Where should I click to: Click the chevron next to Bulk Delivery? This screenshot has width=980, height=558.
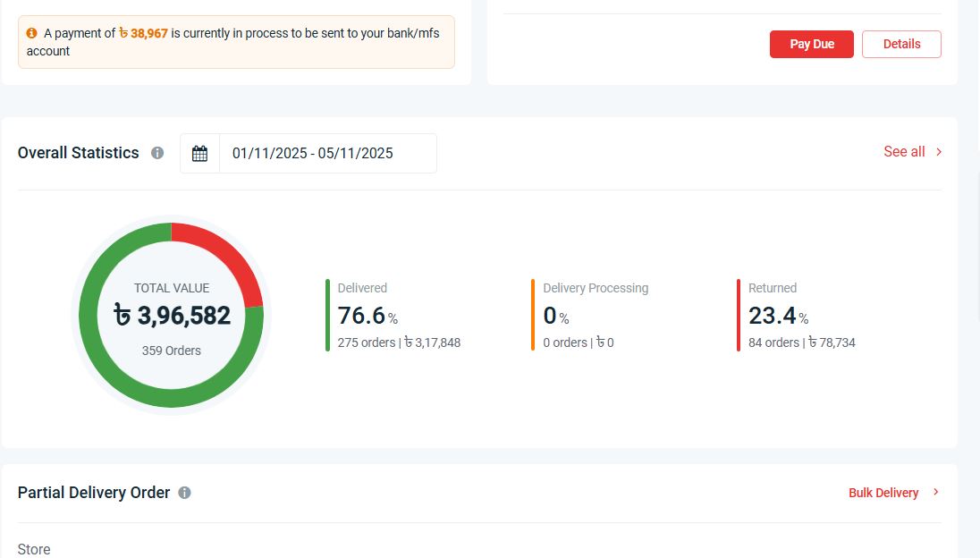pyautogui.click(x=936, y=493)
